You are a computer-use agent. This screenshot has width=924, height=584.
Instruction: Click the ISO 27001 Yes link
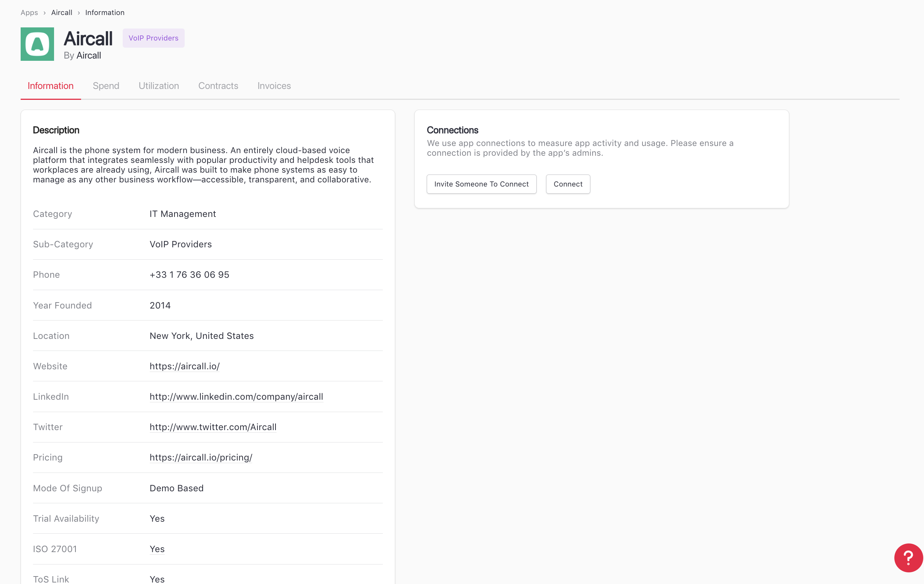click(157, 549)
